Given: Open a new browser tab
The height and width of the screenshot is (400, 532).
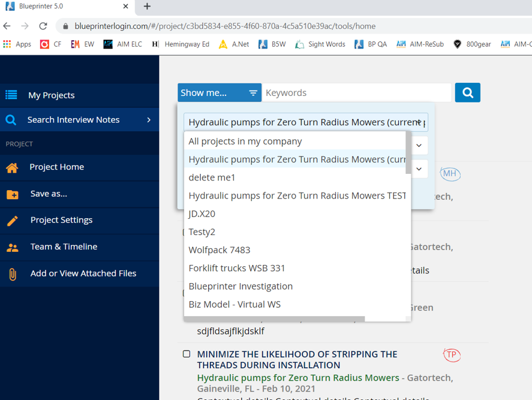Looking at the screenshot, I should pyautogui.click(x=147, y=6).
